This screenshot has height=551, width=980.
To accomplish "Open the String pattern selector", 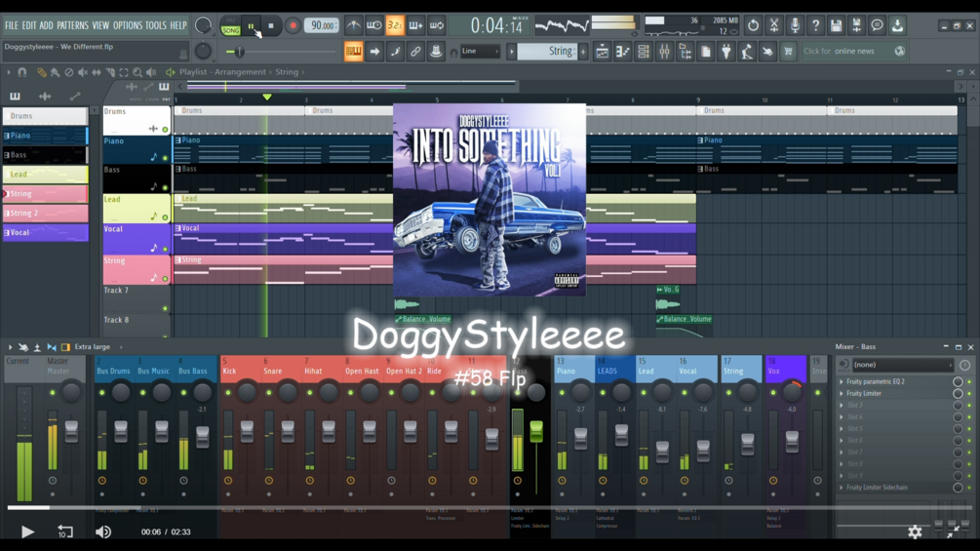I will pos(547,52).
